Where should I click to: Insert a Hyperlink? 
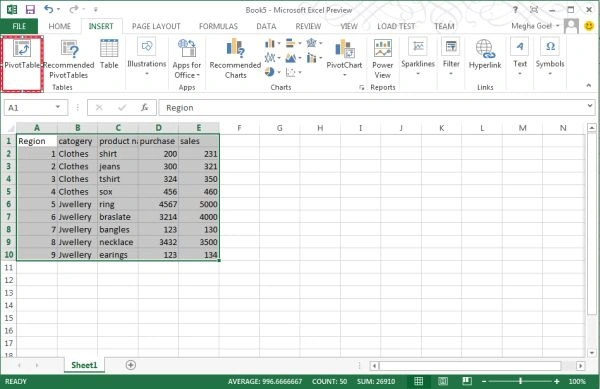click(485, 55)
